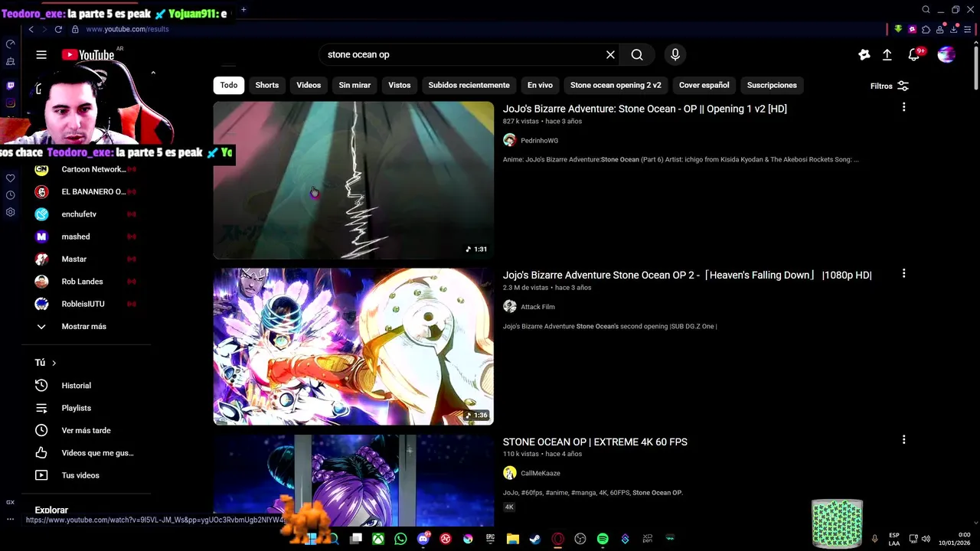Open options menu for Heaven's Falling Down video
The height and width of the screenshot is (551, 980).
point(903,273)
